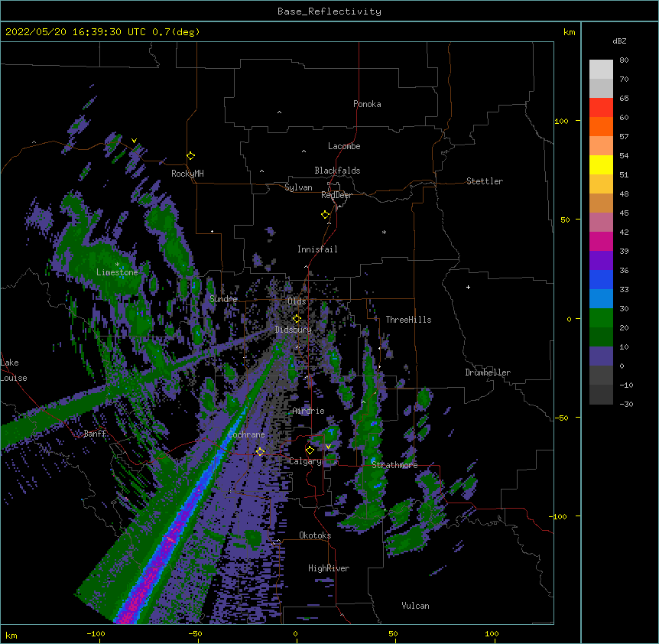
Task: Select the yellow diamond marker above Calgary label
Action: [310, 450]
